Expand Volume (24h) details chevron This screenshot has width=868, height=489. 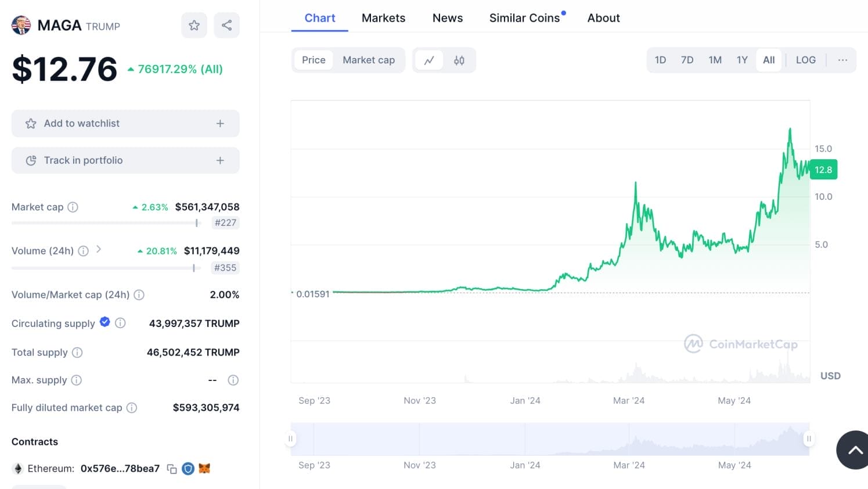click(99, 249)
